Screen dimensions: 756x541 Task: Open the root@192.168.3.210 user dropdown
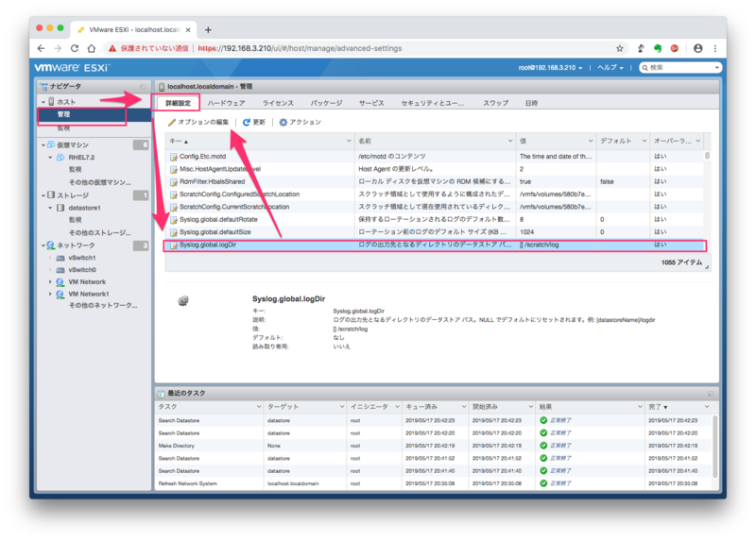pos(550,67)
